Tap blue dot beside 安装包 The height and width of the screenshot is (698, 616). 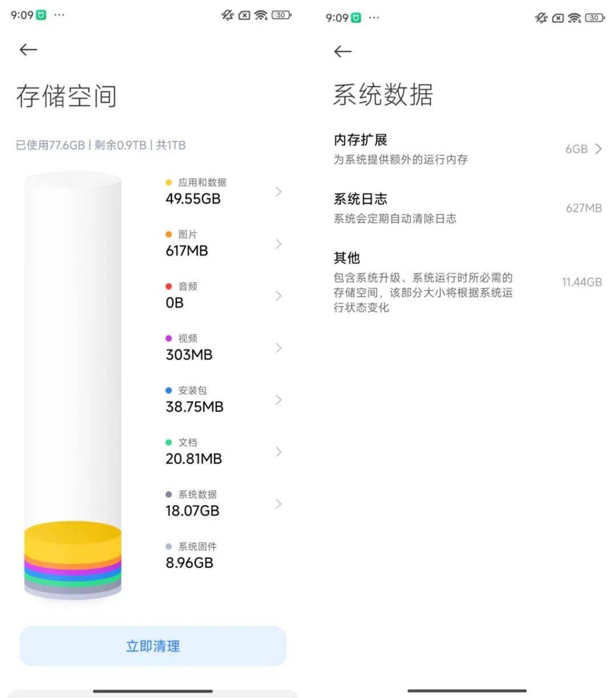[x=168, y=391]
